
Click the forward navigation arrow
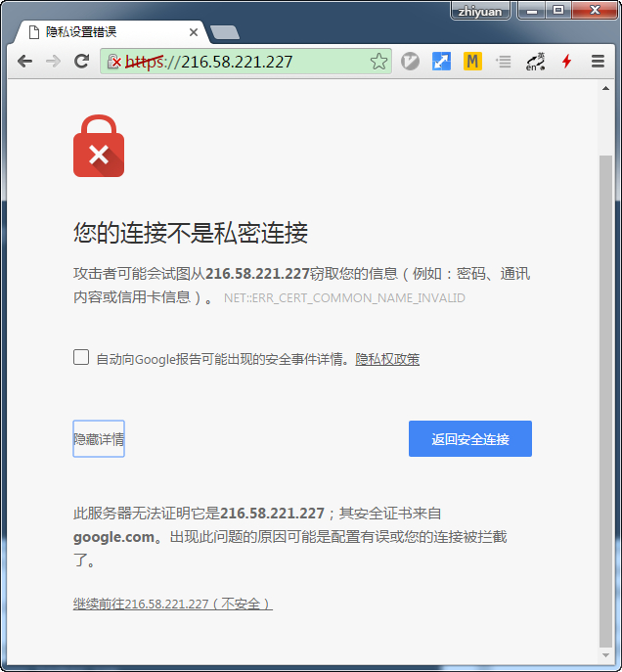coord(53,62)
